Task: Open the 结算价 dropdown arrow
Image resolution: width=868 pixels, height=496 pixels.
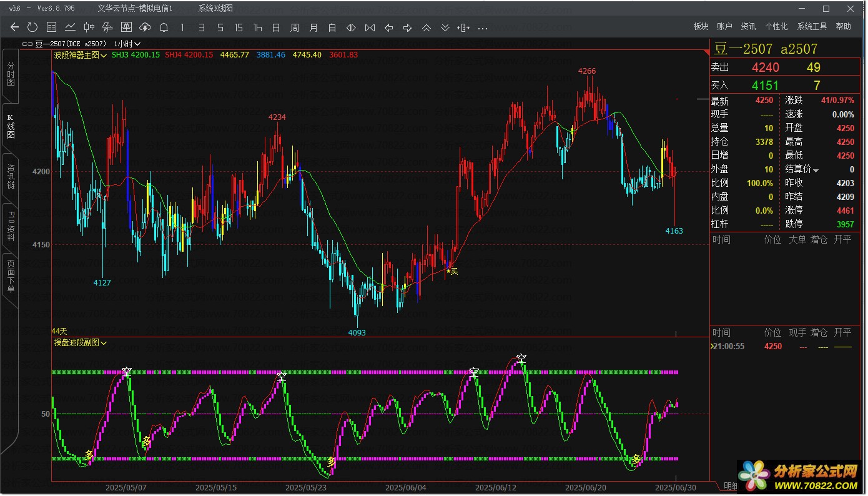Action: [x=816, y=170]
